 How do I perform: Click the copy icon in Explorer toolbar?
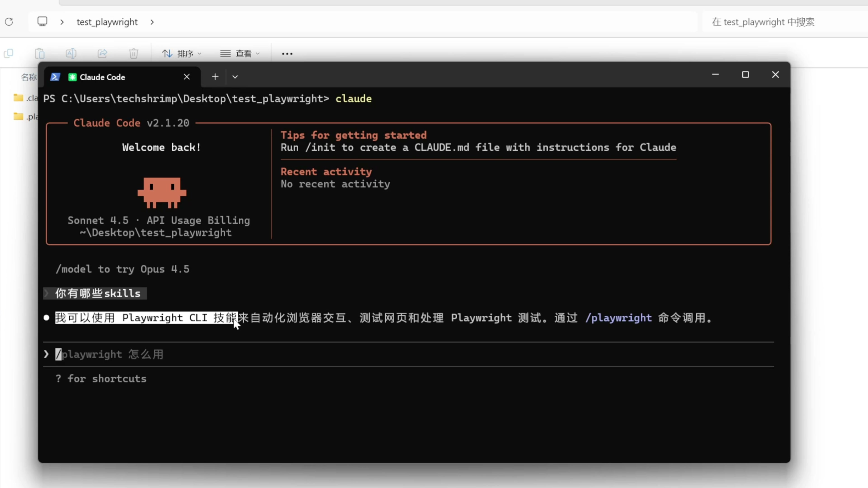(8, 54)
